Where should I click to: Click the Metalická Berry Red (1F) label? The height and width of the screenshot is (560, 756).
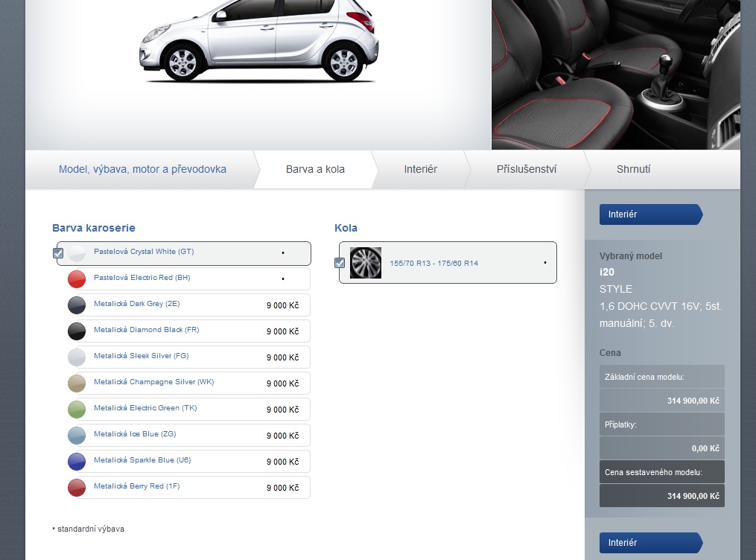[136, 486]
